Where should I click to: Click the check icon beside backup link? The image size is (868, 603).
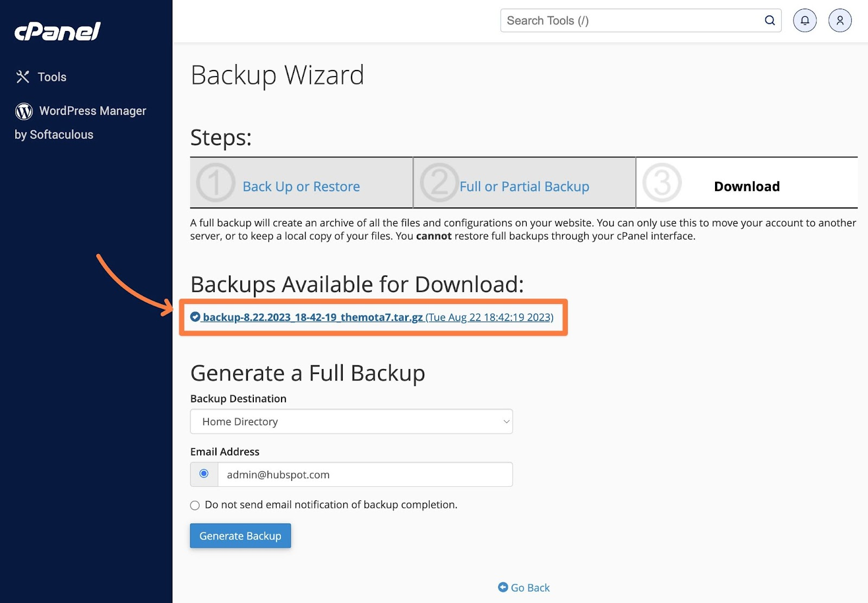[x=195, y=316]
